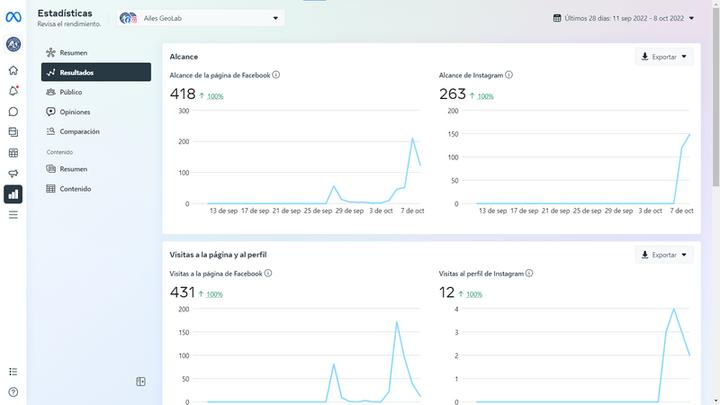This screenshot has width=720, height=405.
Task: Click the Meta logo icon
Action: (13, 17)
